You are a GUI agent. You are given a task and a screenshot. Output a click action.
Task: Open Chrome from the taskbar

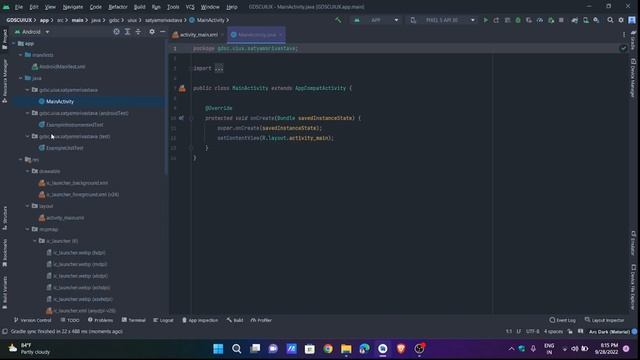328,349
